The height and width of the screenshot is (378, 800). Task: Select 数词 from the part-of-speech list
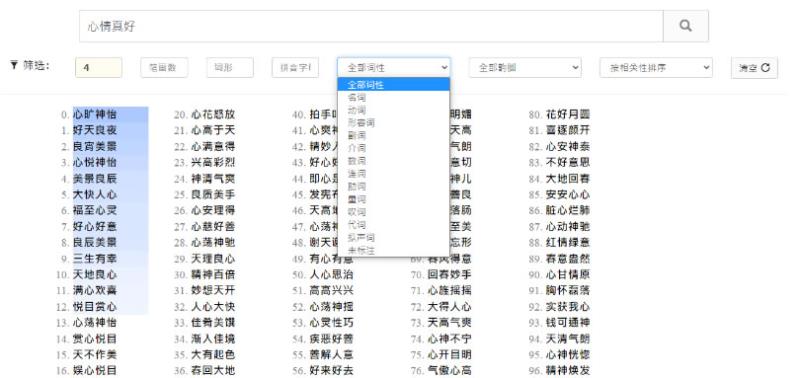click(393, 161)
